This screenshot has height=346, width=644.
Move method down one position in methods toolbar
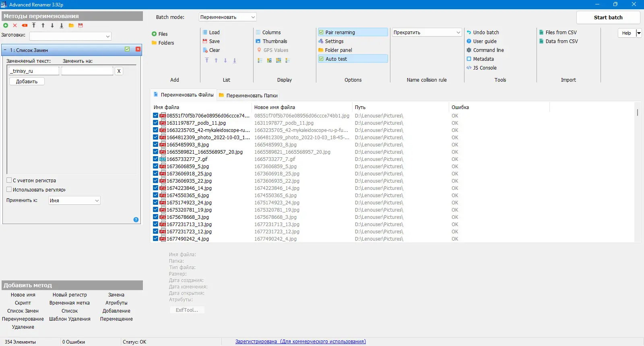[52, 25]
